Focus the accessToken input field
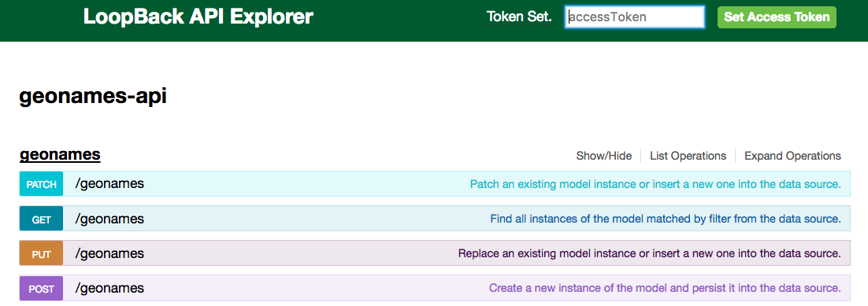Screen dimensions: 868x306 (x=635, y=17)
